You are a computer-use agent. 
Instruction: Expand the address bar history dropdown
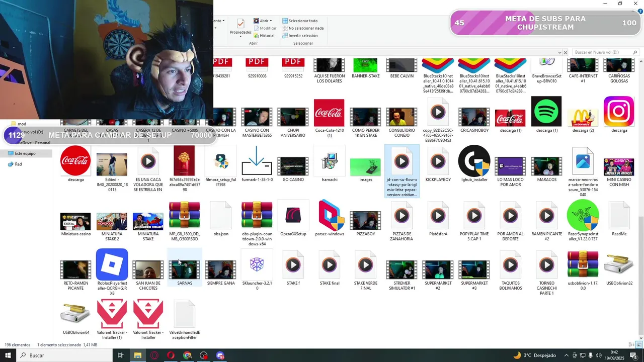[x=559, y=52]
